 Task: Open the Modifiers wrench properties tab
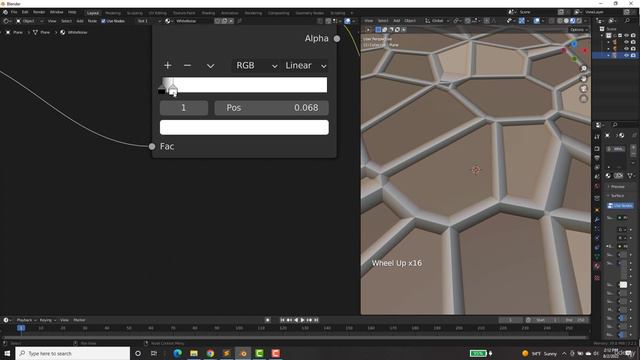pyautogui.click(x=597, y=220)
